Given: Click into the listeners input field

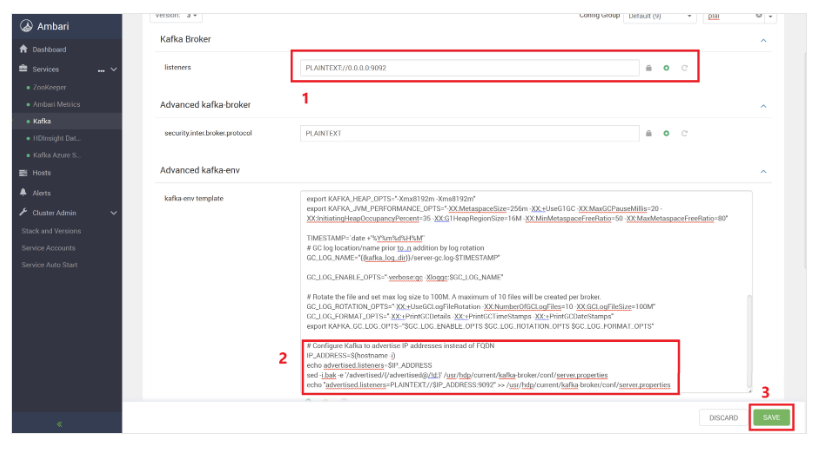Looking at the screenshot, I should pyautogui.click(x=470, y=68).
